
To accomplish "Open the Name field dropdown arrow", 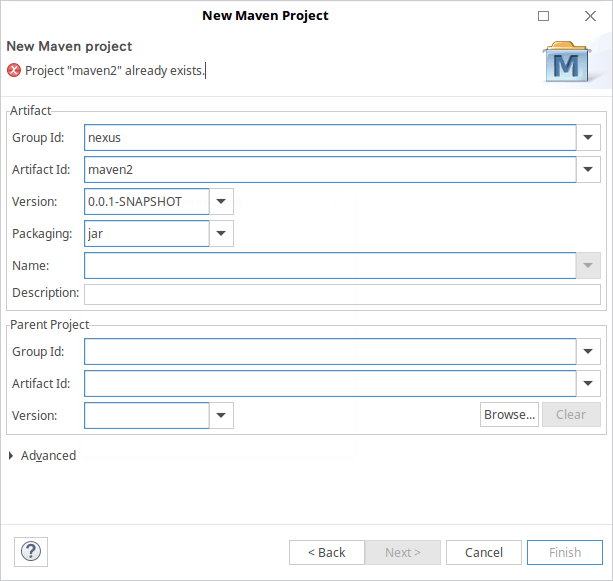I will coord(588,265).
